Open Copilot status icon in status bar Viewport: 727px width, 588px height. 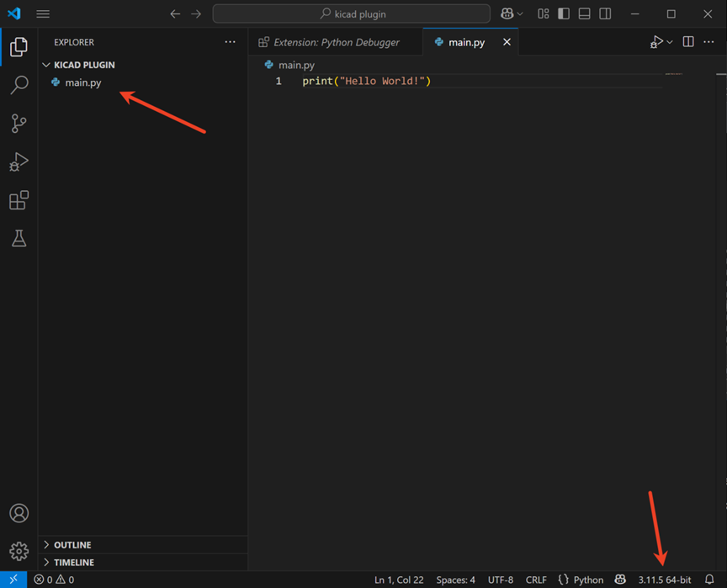coord(620,580)
